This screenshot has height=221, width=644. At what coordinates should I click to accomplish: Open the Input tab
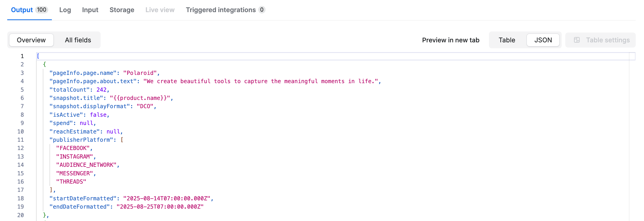pyautogui.click(x=90, y=10)
